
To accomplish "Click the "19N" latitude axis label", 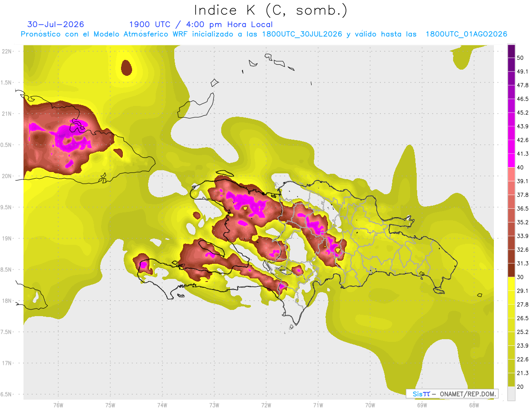I will coord(7,238).
